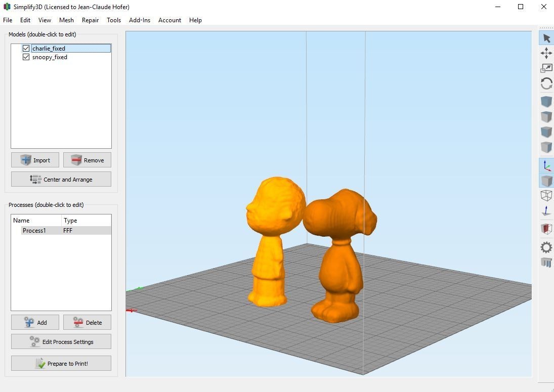Open the Tools menu
Viewport: 554px width, 392px height.
click(114, 20)
